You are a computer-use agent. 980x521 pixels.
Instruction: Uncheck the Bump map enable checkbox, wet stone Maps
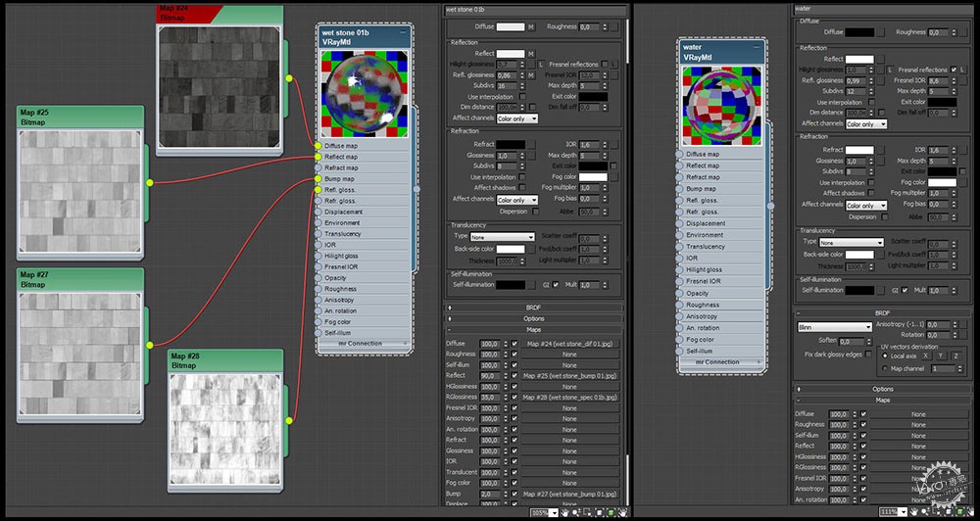pos(514,494)
